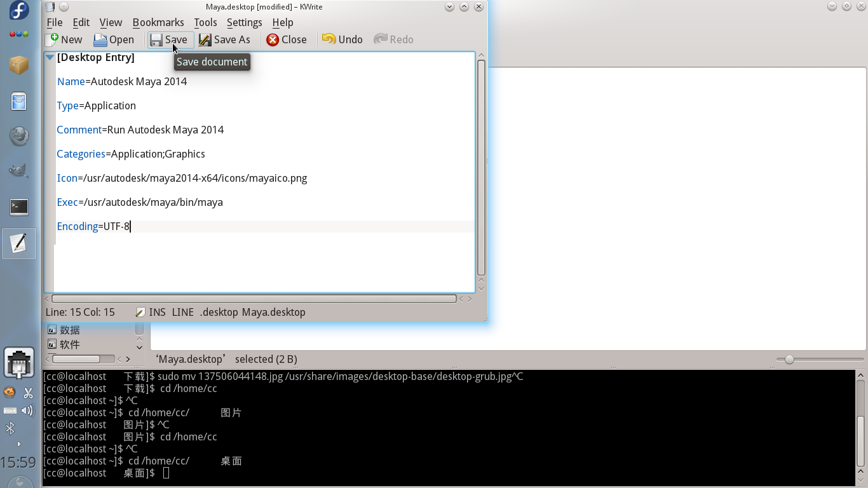868x488 pixels.
Task: Click the Icon= path line in editor
Action: coord(182,178)
